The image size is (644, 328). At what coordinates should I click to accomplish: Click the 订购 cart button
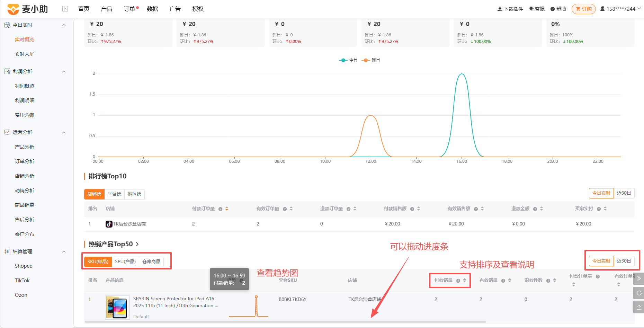(x=584, y=9)
